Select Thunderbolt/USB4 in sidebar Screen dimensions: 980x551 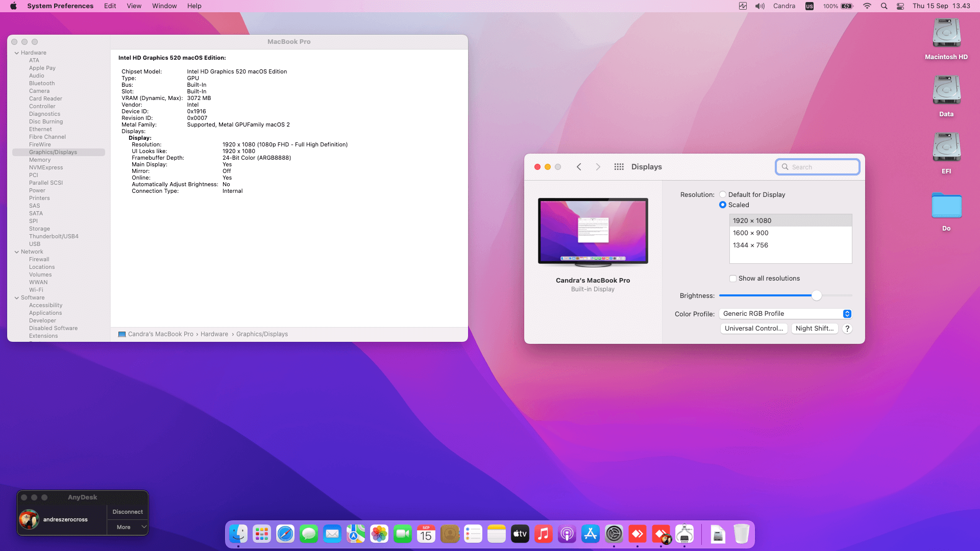click(54, 237)
